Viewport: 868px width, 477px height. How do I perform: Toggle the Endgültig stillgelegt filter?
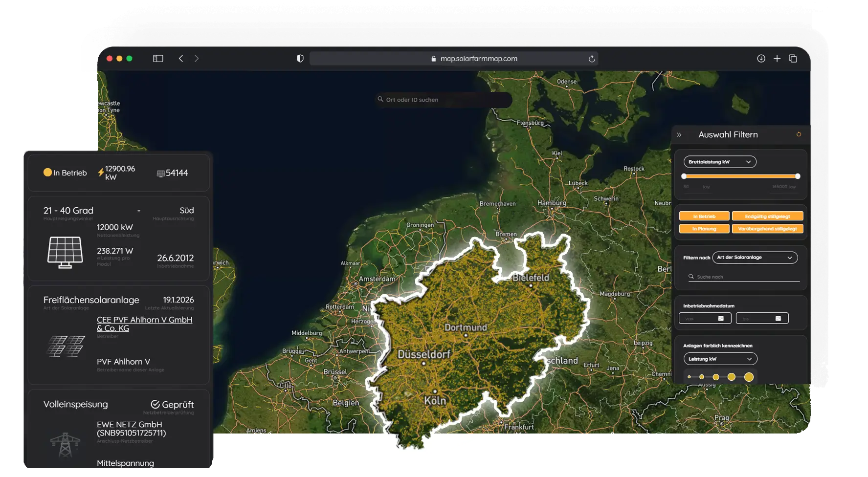click(x=767, y=216)
